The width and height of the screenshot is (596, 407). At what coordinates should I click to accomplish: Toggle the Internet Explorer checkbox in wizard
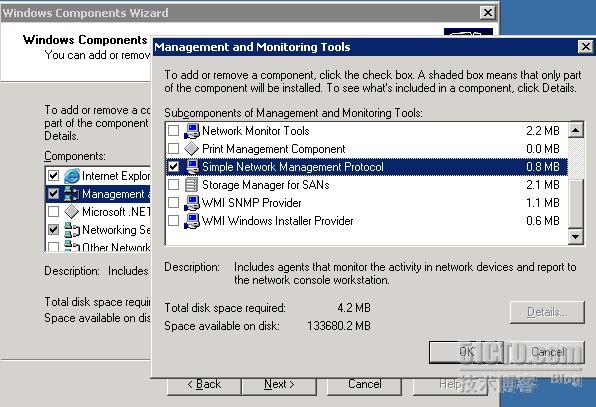(x=54, y=176)
